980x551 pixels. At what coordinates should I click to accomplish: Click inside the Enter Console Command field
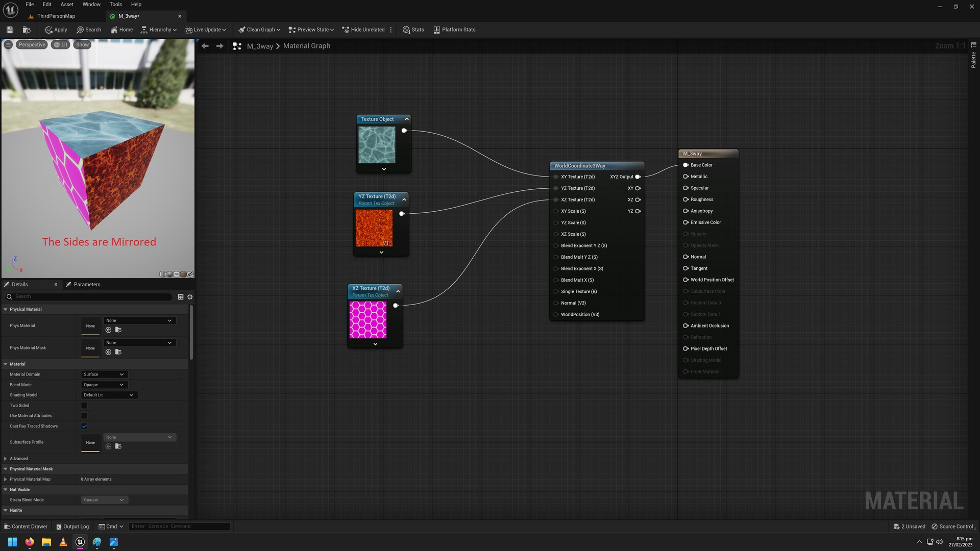point(179,526)
